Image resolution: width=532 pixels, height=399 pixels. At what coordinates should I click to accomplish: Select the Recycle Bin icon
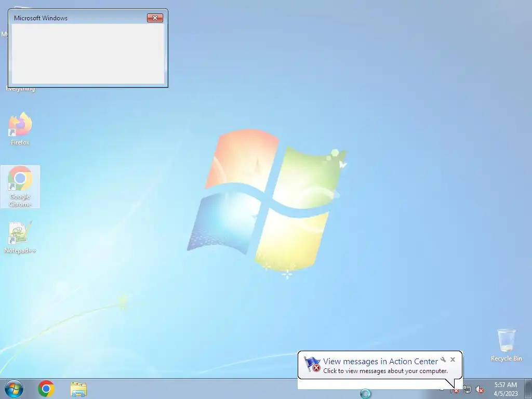point(506,345)
